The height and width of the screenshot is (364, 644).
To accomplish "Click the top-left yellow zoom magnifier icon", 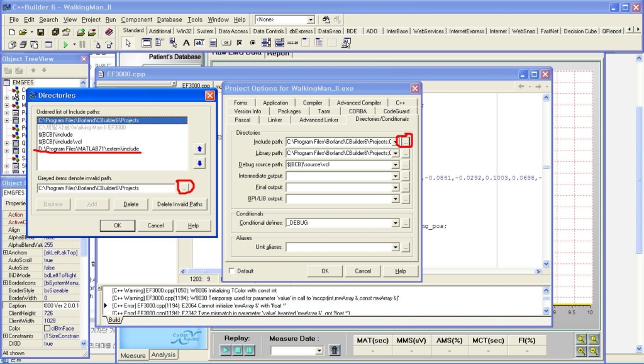I will click(581, 339).
